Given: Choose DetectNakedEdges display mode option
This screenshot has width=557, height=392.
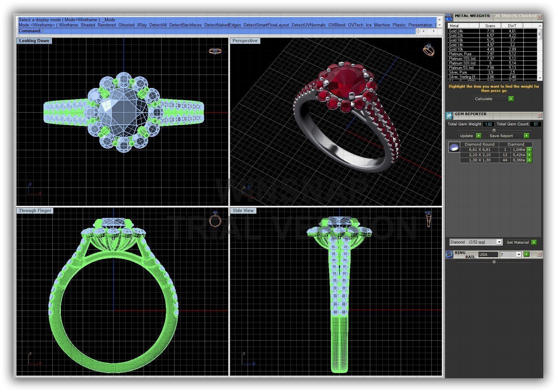Looking at the screenshot, I should [x=222, y=25].
